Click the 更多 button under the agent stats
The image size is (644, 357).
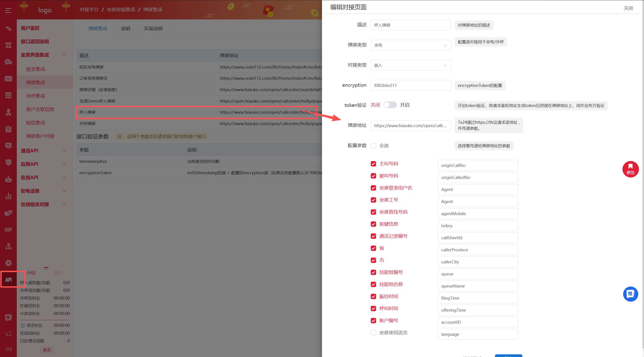[x=47, y=350]
